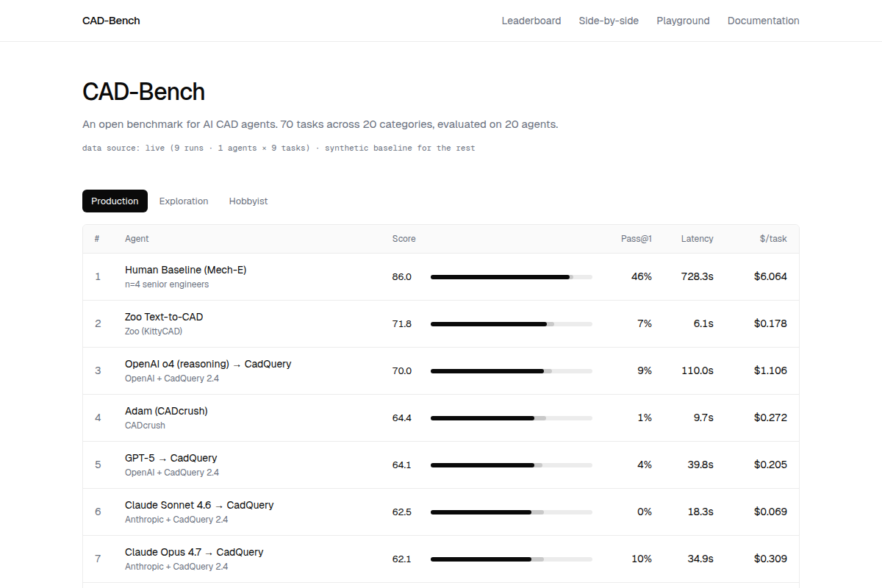Click score value 64.1
882x588 pixels.
tap(402, 465)
